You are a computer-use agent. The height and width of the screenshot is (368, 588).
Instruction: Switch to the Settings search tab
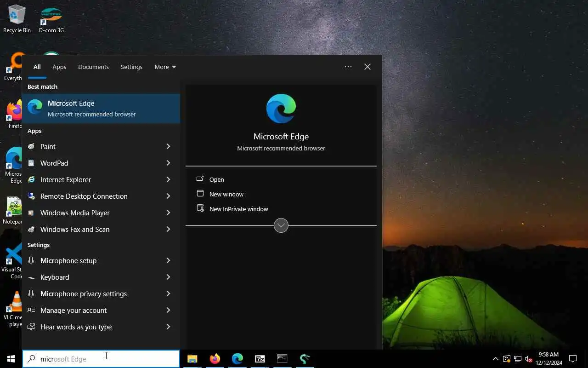pos(131,67)
